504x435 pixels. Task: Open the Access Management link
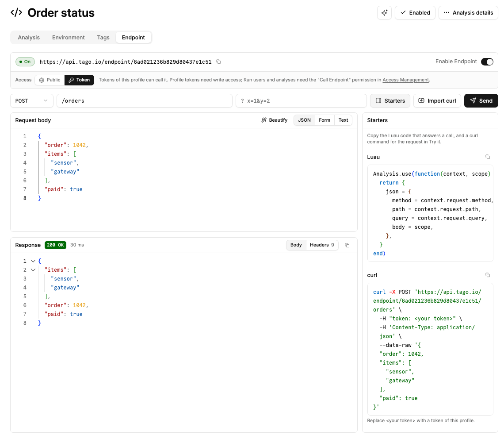click(x=406, y=80)
